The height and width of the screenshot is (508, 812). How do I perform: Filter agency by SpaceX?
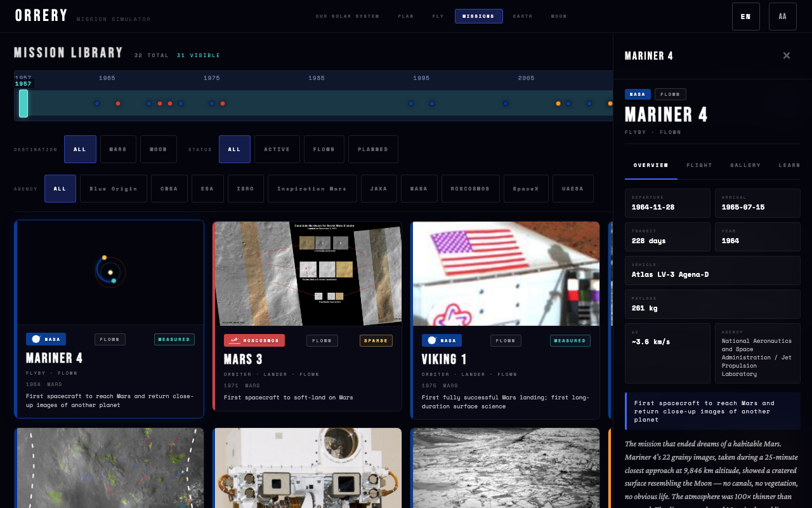(526, 189)
